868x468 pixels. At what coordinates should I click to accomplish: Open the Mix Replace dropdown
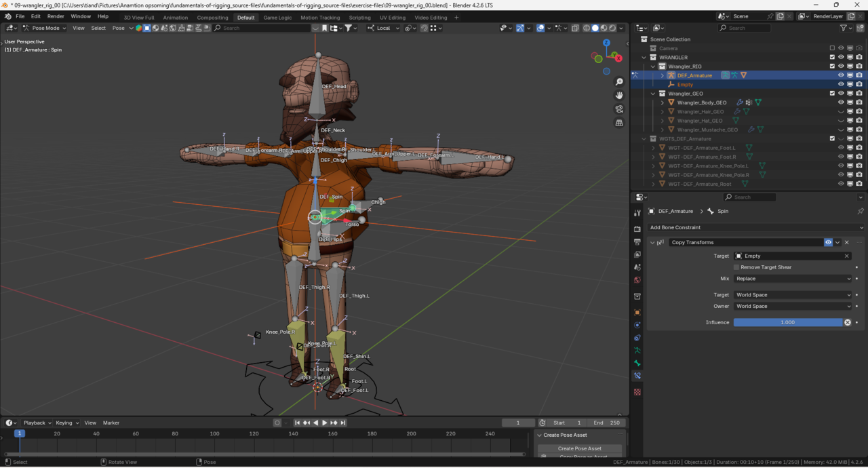coord(792,279)
